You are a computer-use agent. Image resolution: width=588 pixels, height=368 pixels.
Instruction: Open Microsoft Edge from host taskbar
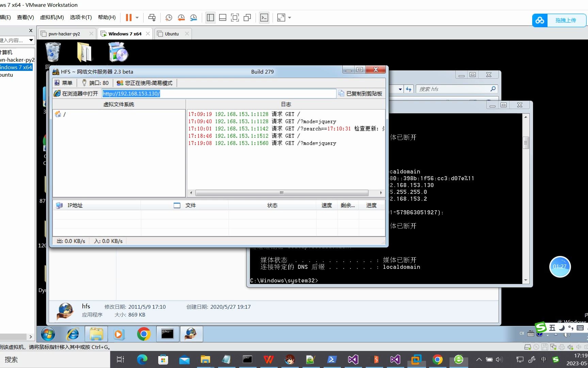coord(142,359)
